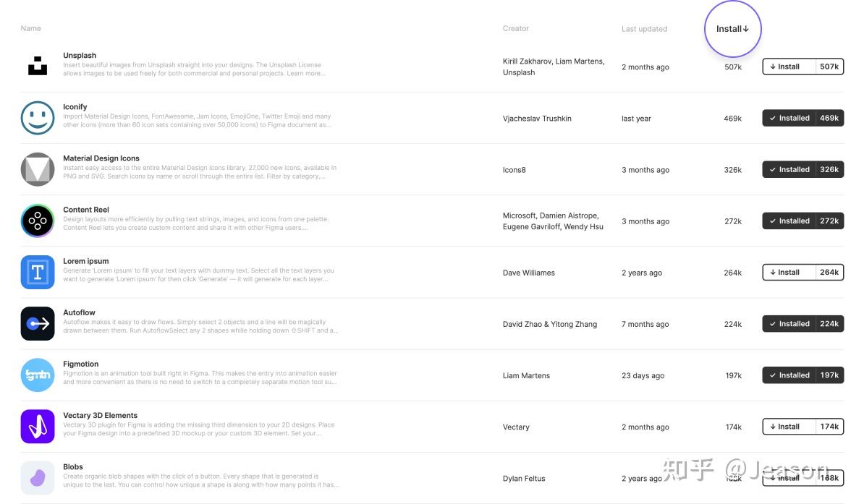Viewport: 851px width, 504px height.
Task: Install the Unsplash plugin
Action: [x=789, y=67]
